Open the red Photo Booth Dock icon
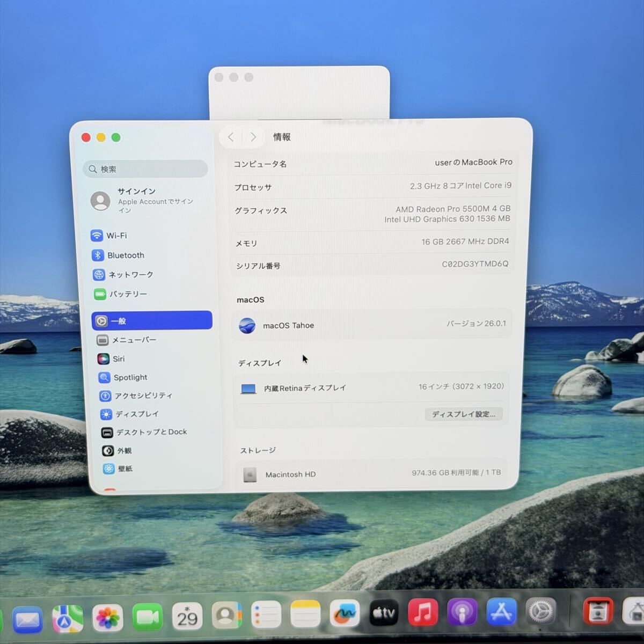 (x=598, y=611)
